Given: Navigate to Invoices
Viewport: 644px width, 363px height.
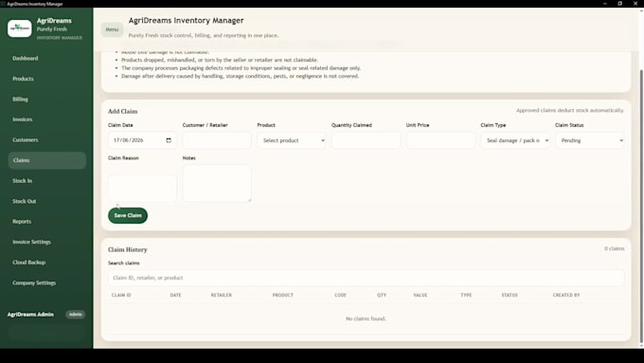Looking at the screenshot, I should (x=46, y=119).
